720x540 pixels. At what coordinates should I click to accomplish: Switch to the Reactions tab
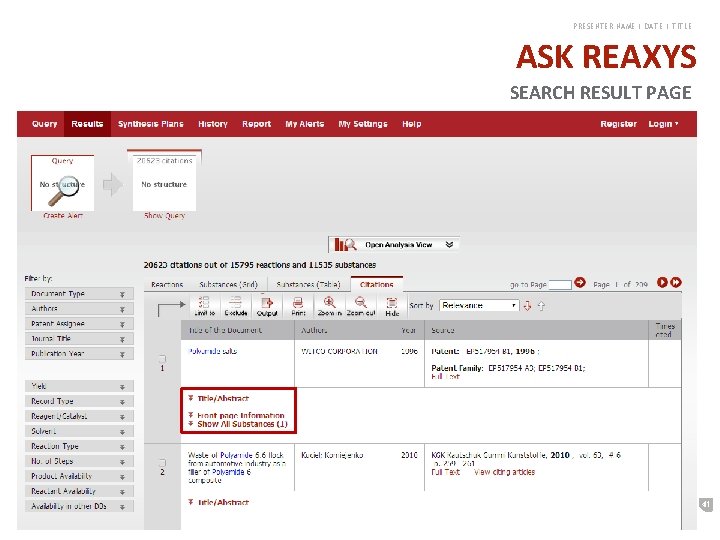coord(167,285)
